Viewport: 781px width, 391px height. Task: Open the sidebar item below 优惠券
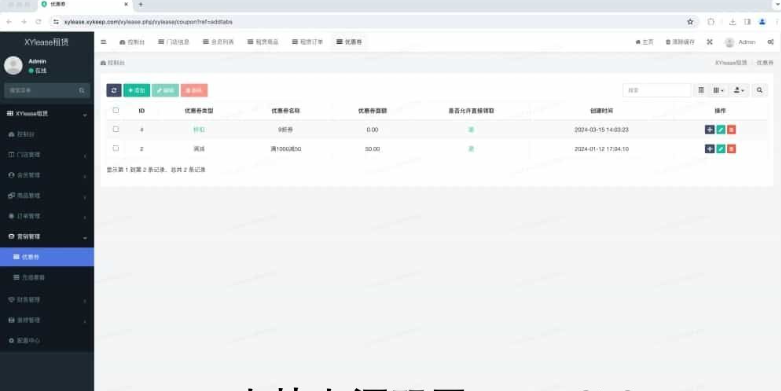click(47, 277)
